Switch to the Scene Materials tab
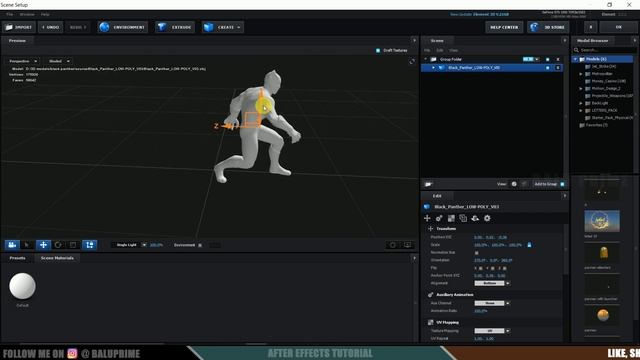 point(57,258)
